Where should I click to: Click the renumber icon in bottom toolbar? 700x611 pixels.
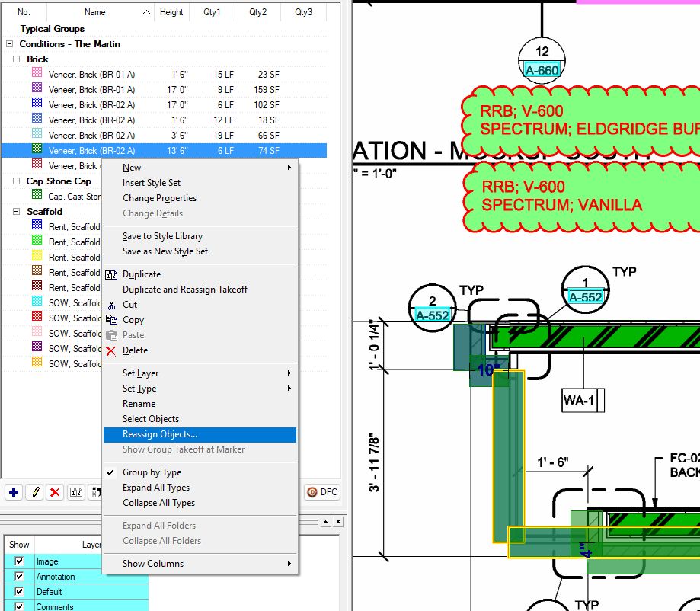tap(76, 492)
